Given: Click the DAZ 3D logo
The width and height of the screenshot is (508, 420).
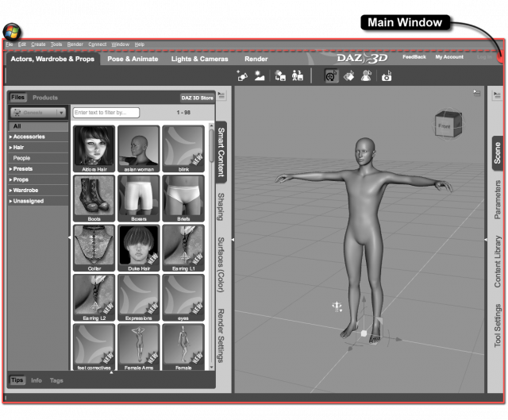Looking at the screenshot, I should click(362, 58).
